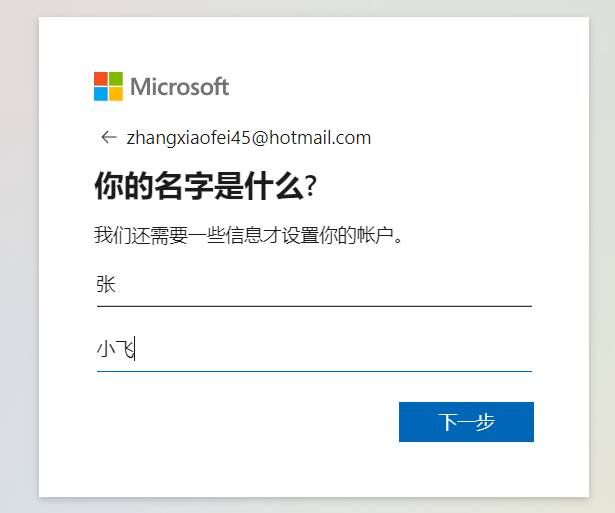This screenshot has height=513, width=615.
Task: Click the yellow square of Microsoft logo
Action: 116,94
